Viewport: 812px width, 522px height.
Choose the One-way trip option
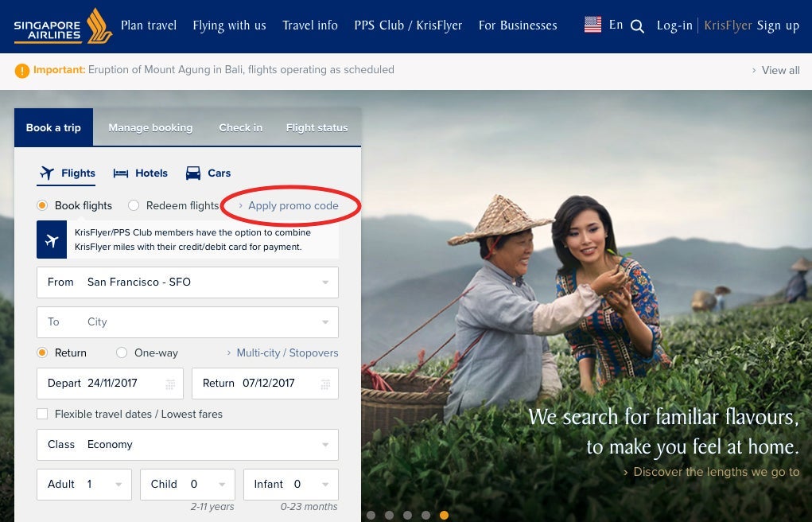click(122, 353)
